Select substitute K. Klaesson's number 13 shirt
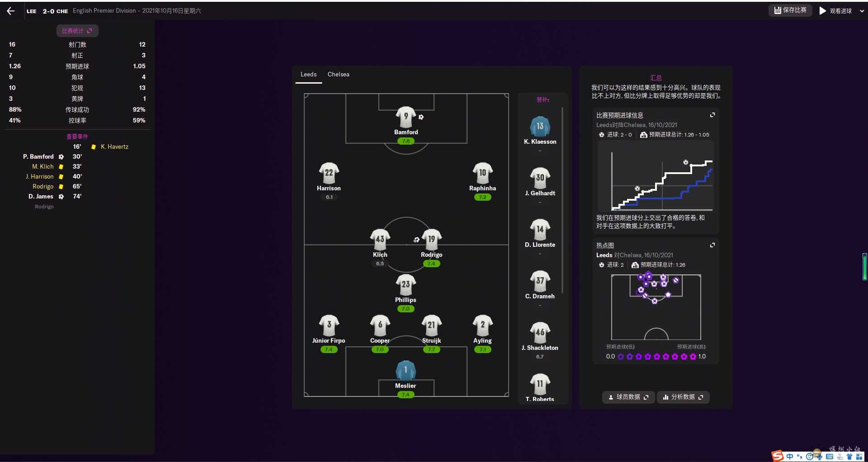The height and width of the screenshot is (462, 868). point(540,127)
